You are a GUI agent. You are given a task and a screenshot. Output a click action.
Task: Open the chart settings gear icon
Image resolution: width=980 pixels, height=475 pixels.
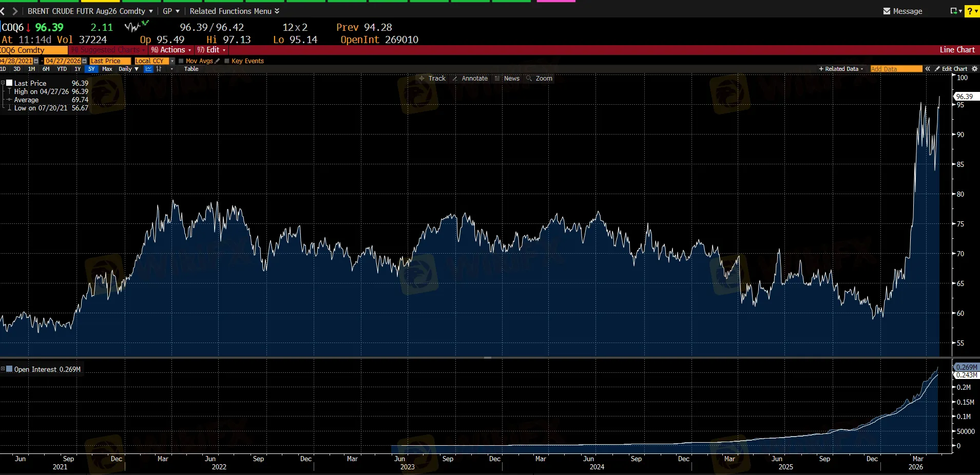[x=974, y=68]
